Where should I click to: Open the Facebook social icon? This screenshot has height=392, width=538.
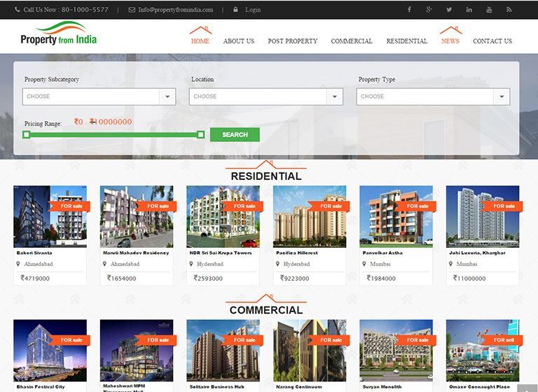pos(409,10)
